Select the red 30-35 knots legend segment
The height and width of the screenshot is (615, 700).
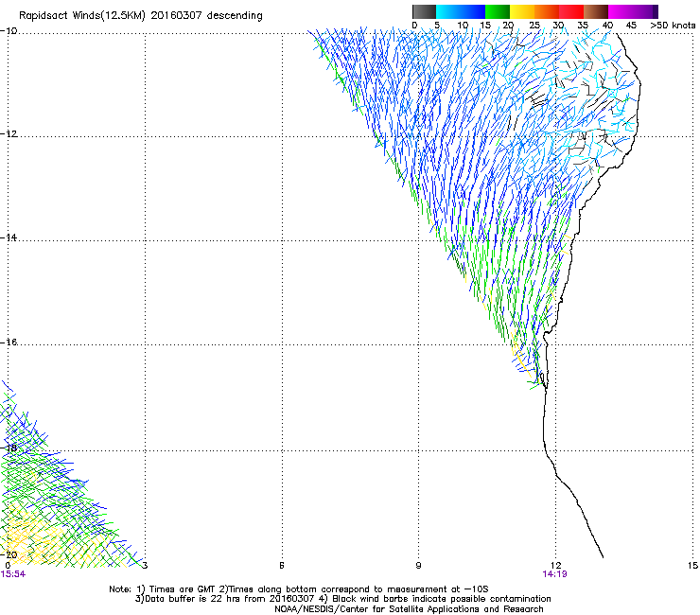coord(571,11)
